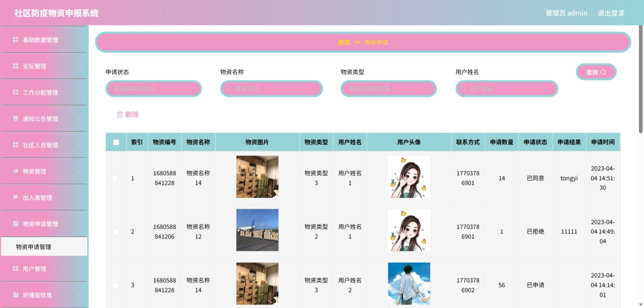This screenshot has width=644, height=308.
Task: Click the tongyi result cell
Action: tap(569, 178)
